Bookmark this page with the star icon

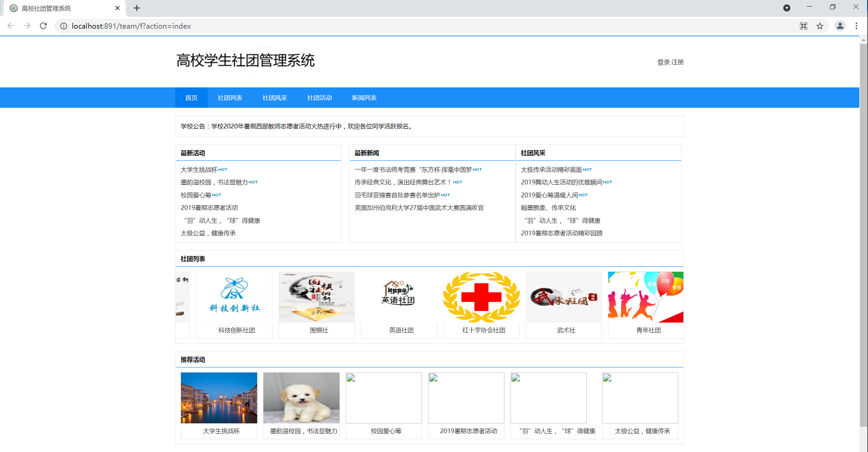tap(820, 26)
